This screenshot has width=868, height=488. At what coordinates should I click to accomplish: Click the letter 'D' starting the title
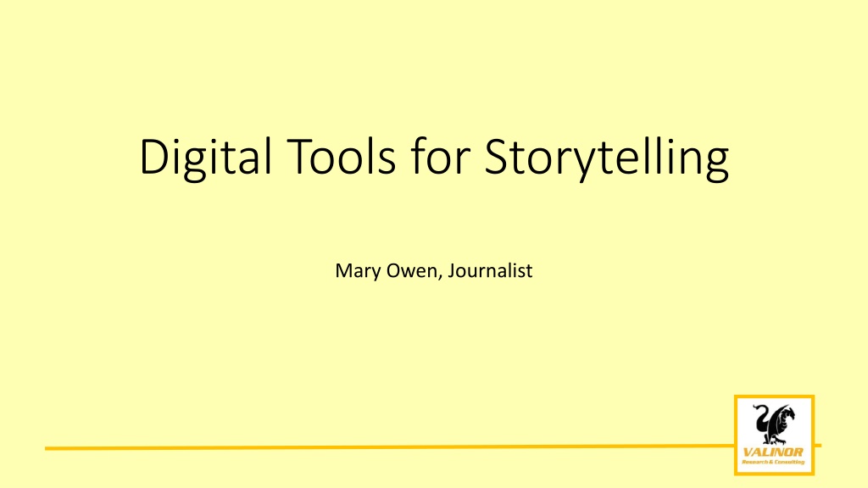click(154, 157)
